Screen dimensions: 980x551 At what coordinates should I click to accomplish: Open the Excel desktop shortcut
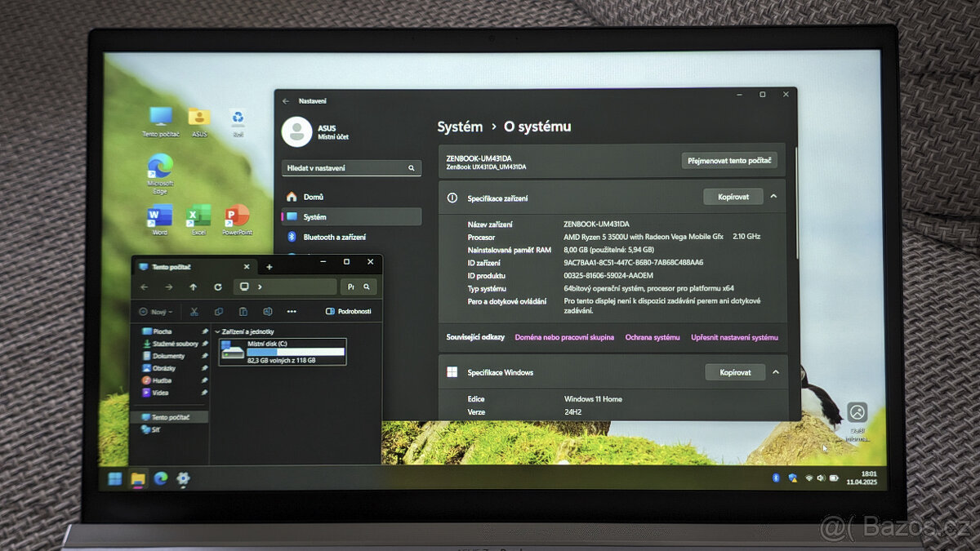click(198, 218)
